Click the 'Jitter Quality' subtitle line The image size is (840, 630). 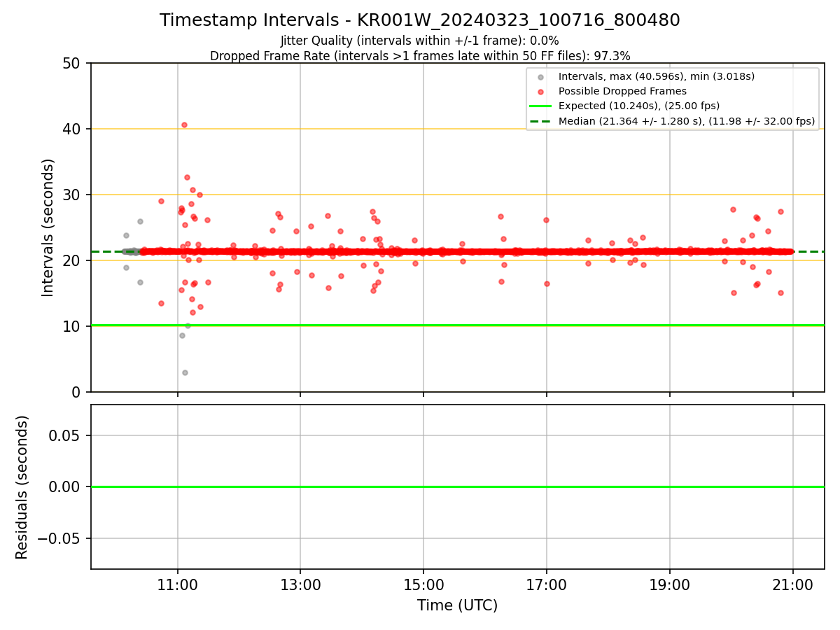[x=420, y=41]
